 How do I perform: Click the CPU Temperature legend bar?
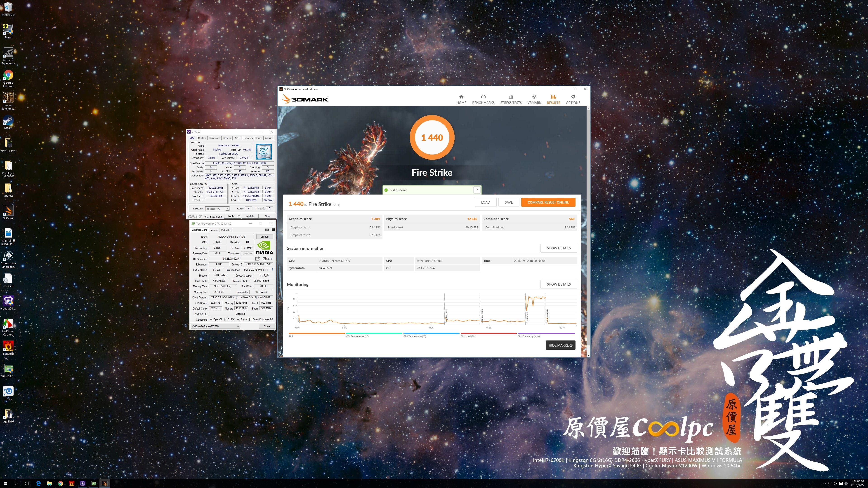click(x=374, y=333)
